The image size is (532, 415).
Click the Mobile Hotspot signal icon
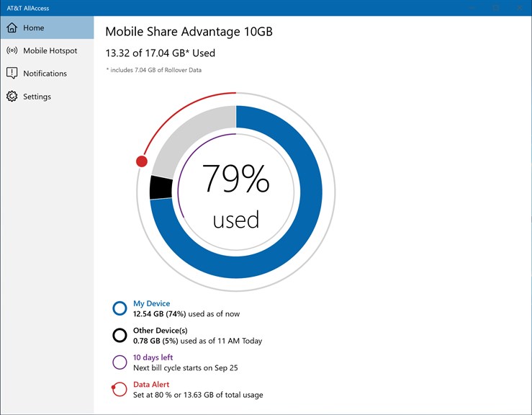point(12,50)
